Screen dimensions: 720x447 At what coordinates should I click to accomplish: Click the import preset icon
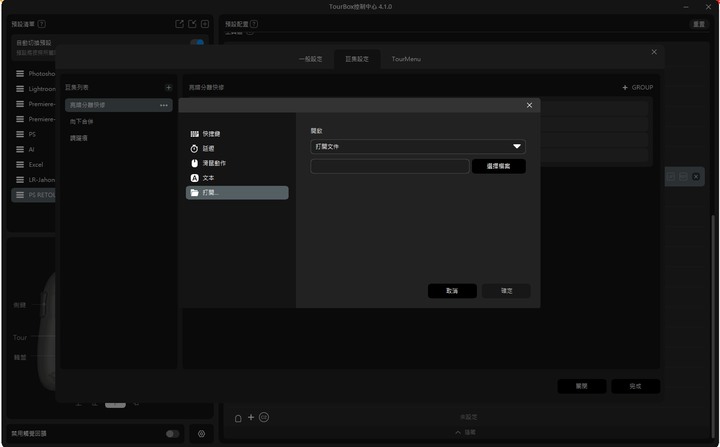[192, 24]
